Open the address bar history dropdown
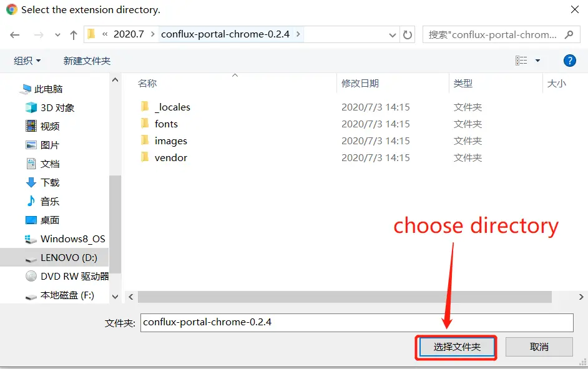This screenshot has height=369, width=588. click(394, 35)
